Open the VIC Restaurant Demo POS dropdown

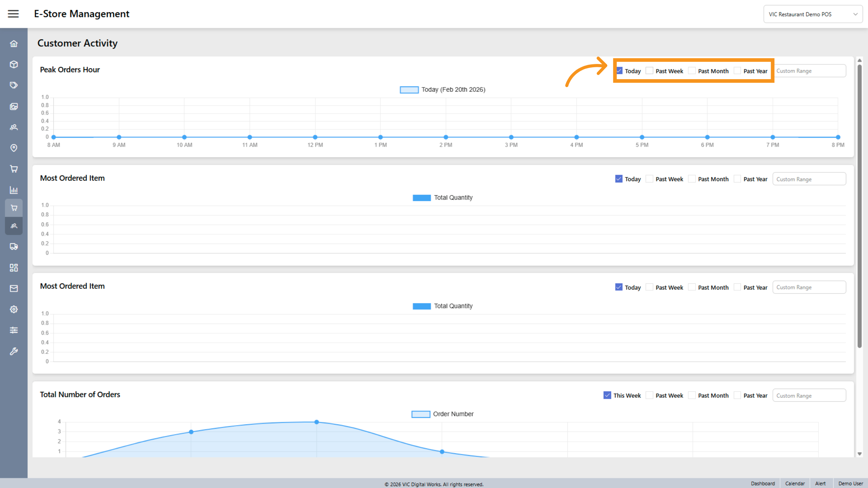click(x=813, y=14)
